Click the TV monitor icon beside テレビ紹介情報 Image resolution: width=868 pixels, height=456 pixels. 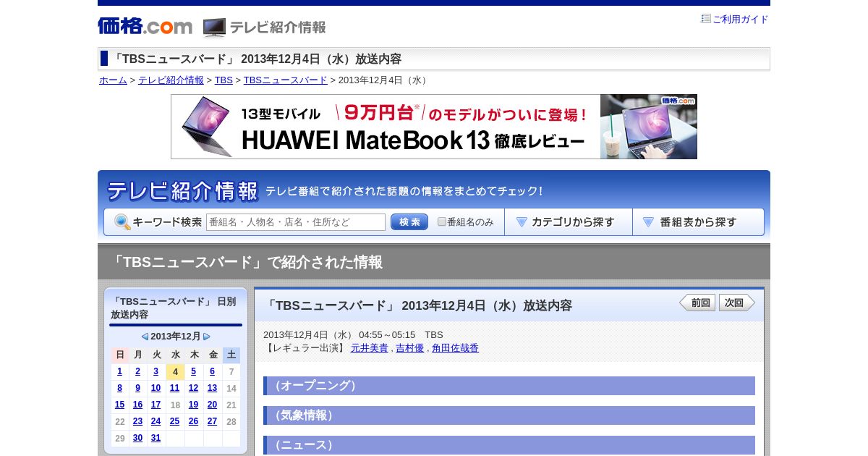click(x=214, y=28)
